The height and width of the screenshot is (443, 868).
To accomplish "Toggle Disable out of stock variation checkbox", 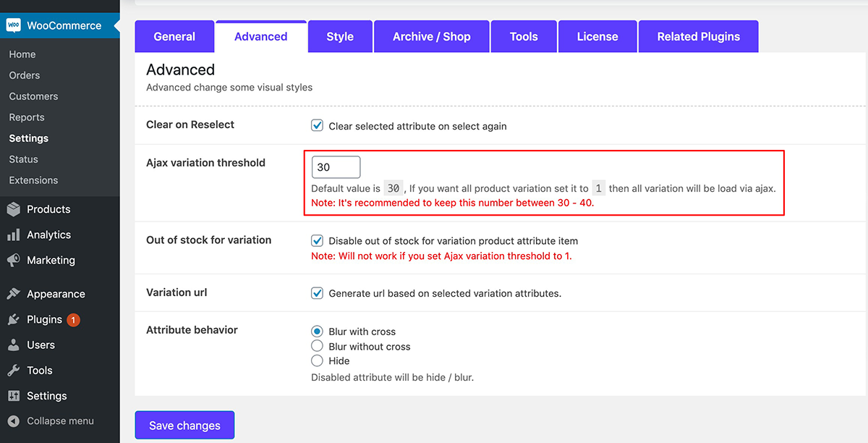I will pyautogui.click(x=317, y=240).
